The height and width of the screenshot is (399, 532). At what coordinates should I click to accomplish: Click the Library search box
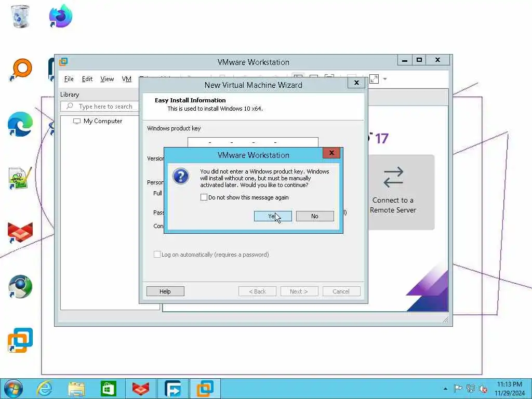[100, 106]
